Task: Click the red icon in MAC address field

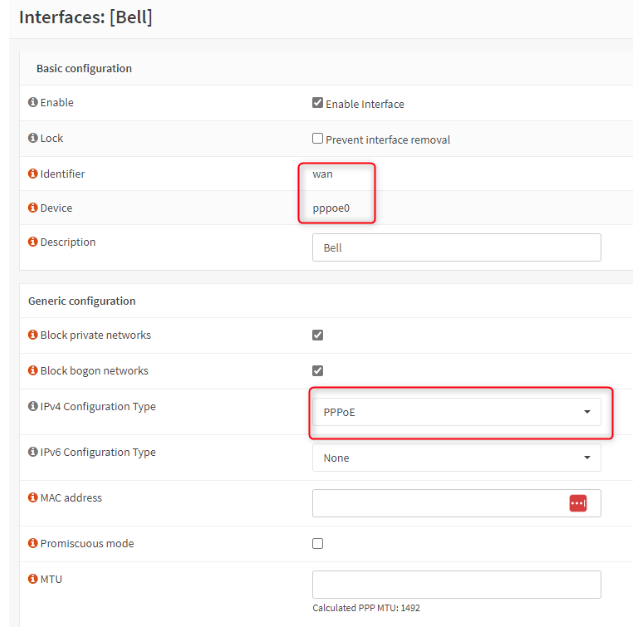Action: click(x=578, y=503)
